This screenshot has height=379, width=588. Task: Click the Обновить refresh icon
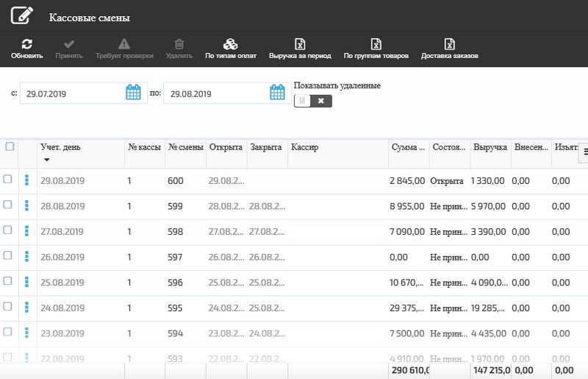26,44
